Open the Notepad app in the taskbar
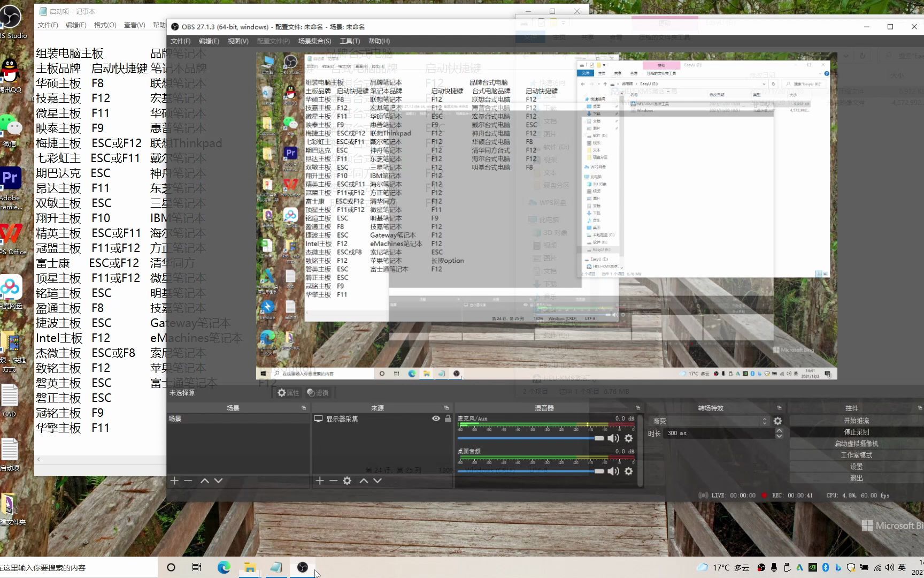The image size is (924, 578). (276, 567)
